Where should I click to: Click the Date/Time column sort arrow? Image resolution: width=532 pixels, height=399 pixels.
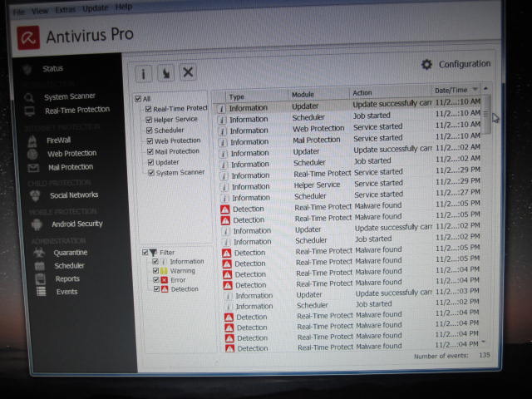tap(475, 89)
